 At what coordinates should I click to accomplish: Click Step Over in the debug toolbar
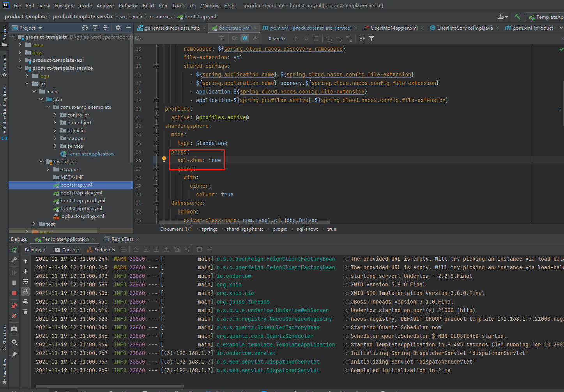(136, 250)
